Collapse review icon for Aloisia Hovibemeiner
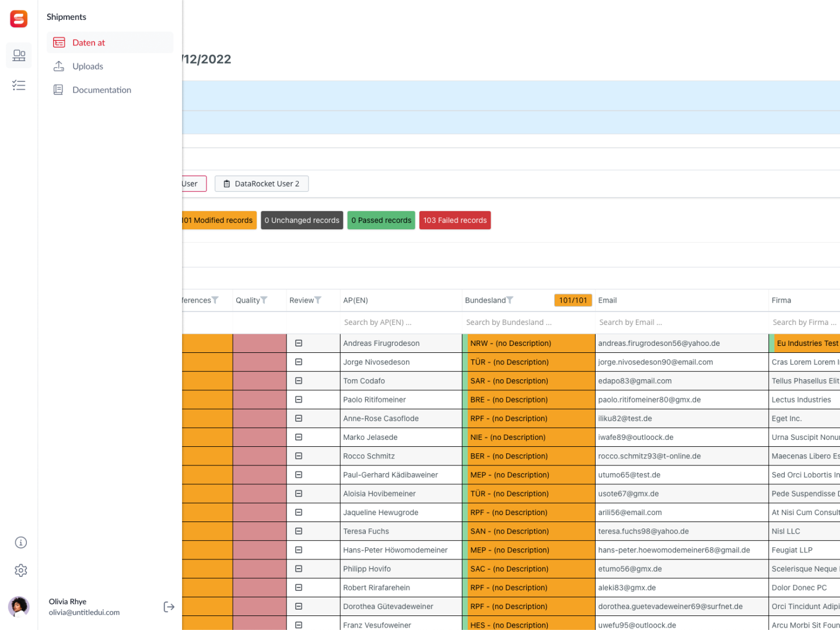 tap(299, 494)
